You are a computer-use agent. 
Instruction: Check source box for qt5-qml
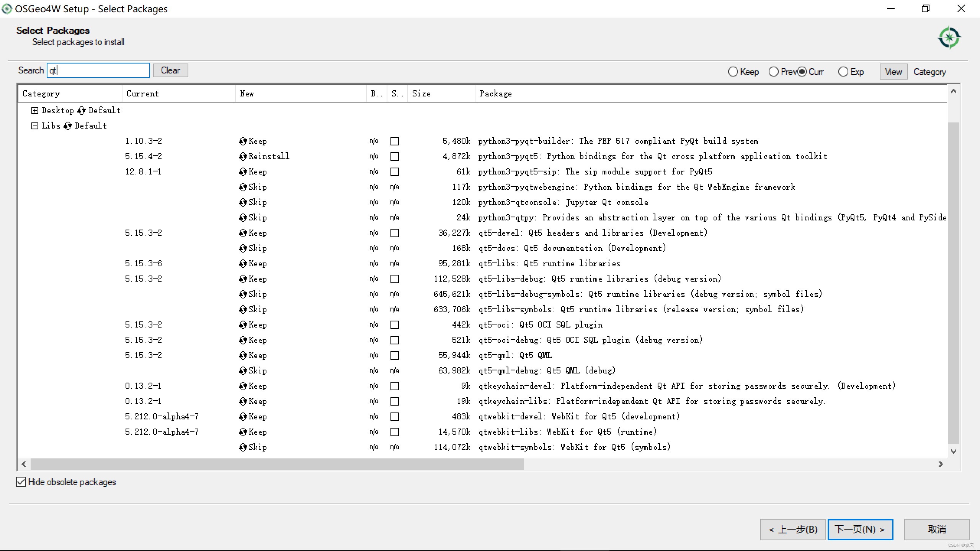pos(395,355)
